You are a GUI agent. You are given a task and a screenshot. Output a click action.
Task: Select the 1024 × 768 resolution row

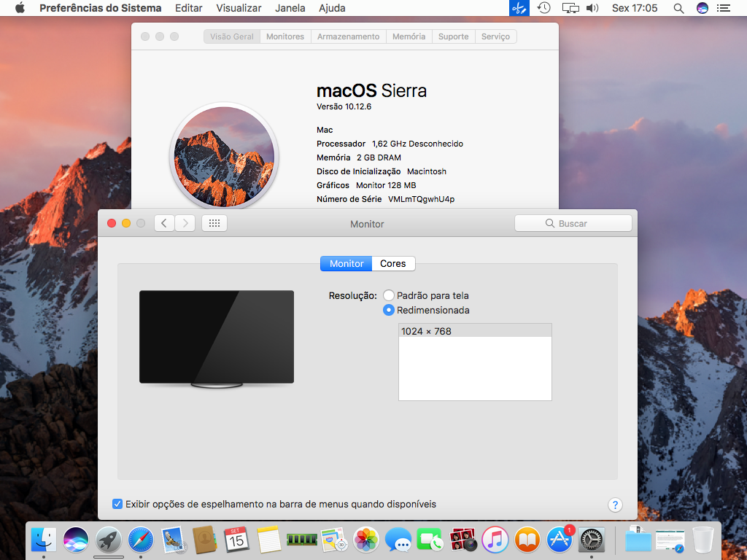pyautogui.click(x=475, y=331)
